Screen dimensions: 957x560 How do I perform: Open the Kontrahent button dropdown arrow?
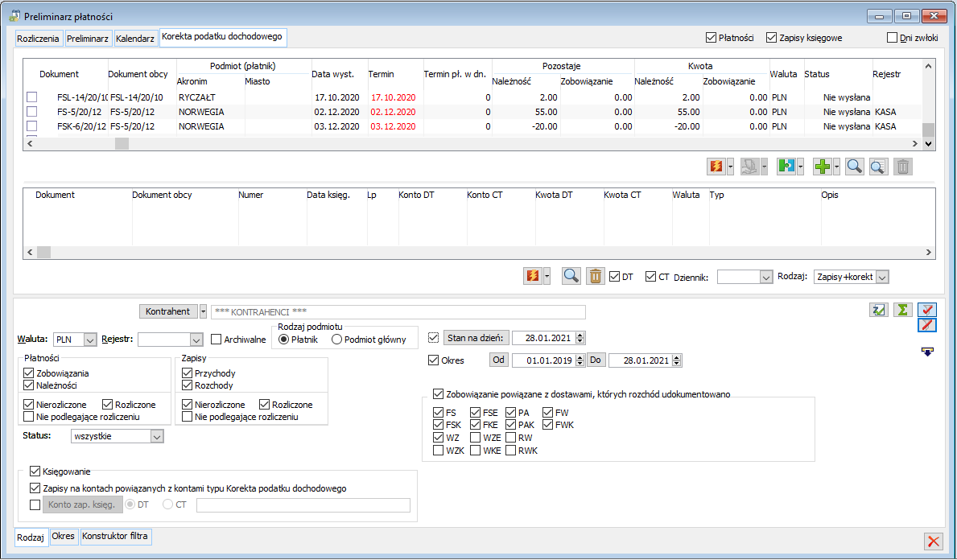point(204,311)
